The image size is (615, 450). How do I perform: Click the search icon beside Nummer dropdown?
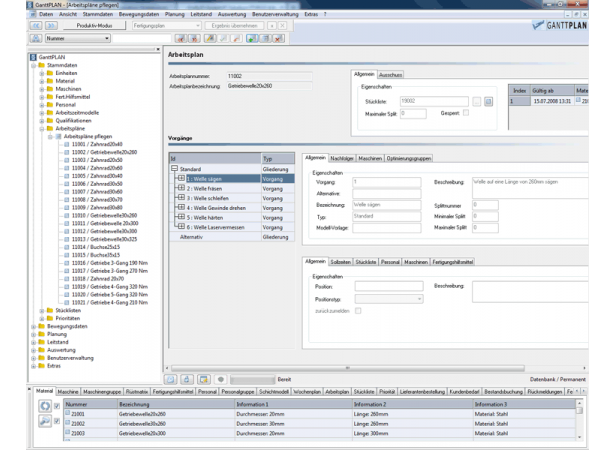36,38
